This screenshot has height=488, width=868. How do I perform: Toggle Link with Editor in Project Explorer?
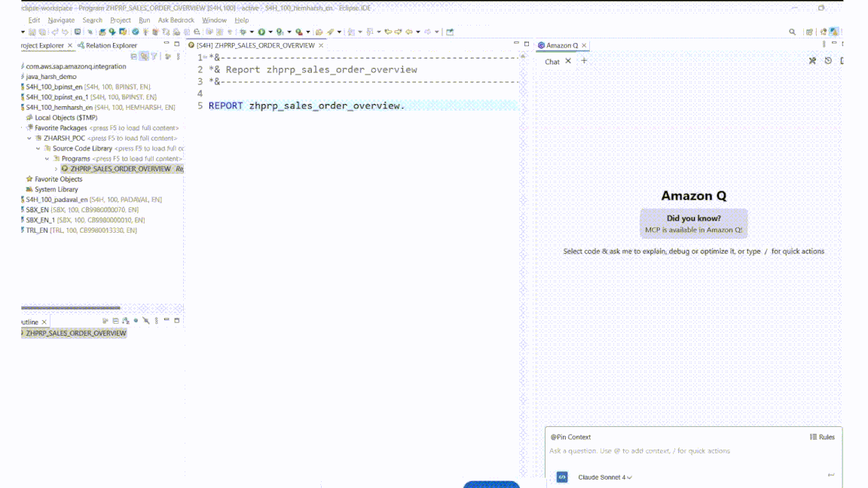pyautogui.click(x=143, y=56)
